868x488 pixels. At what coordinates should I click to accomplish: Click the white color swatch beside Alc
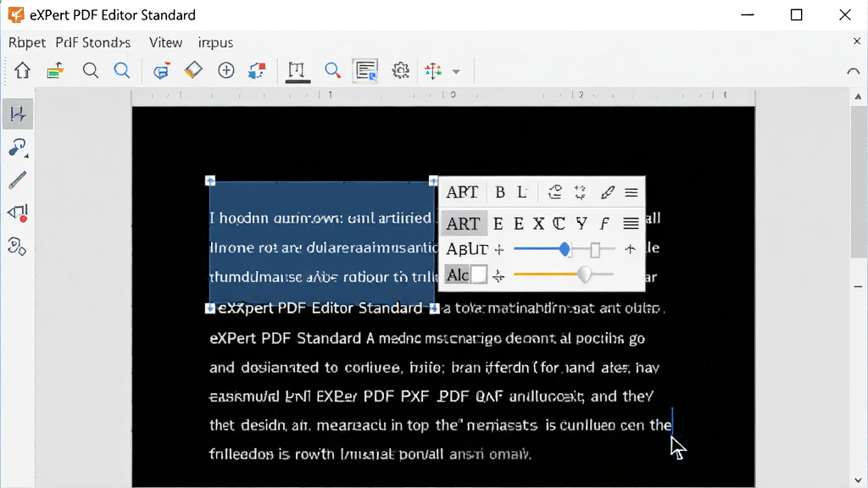479,275
